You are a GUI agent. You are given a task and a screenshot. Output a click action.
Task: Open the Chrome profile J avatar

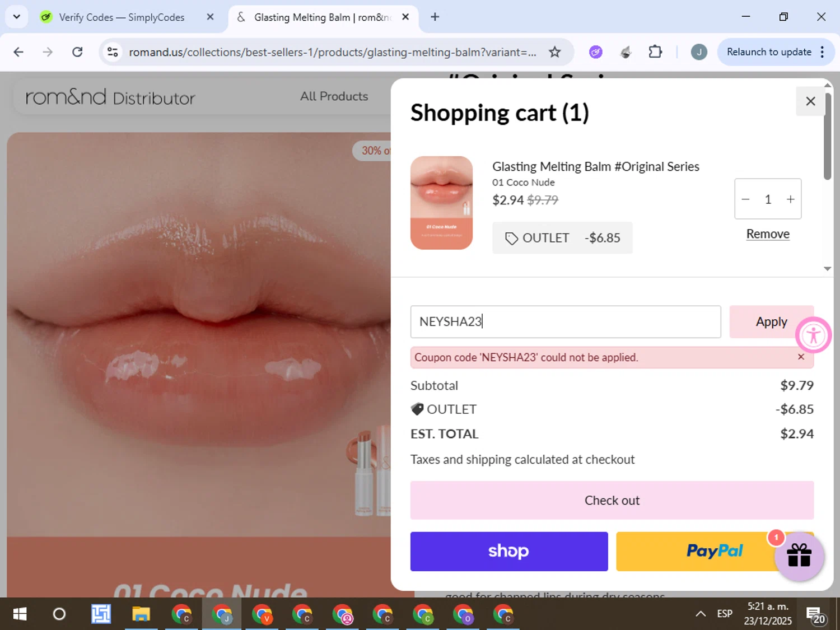(x=698, y=52)
